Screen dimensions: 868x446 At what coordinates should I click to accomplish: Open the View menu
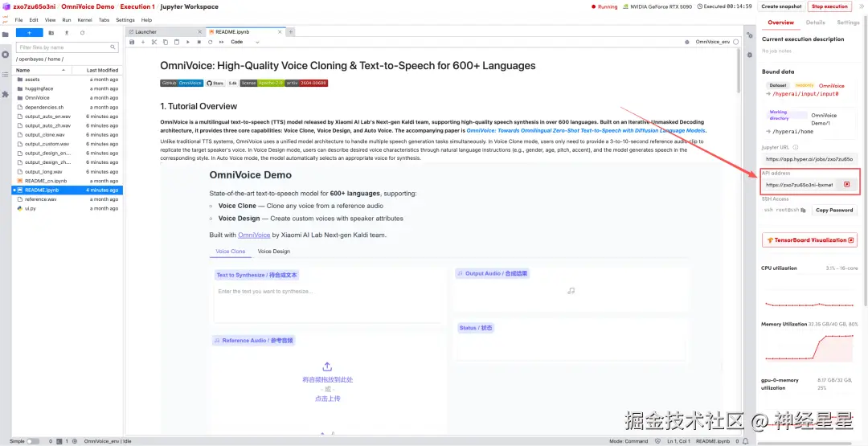pyautogui.click(x=50, y=20)
